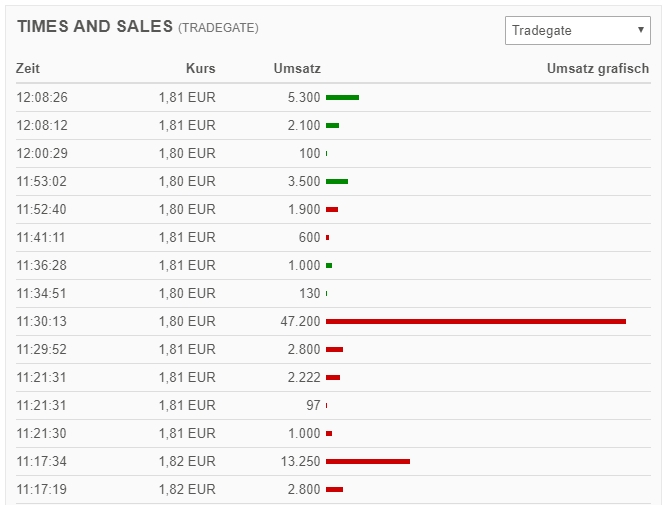Click the 11:41:11 trade timestamp
This screenshot has height=505, width=667.
(42, 237)
